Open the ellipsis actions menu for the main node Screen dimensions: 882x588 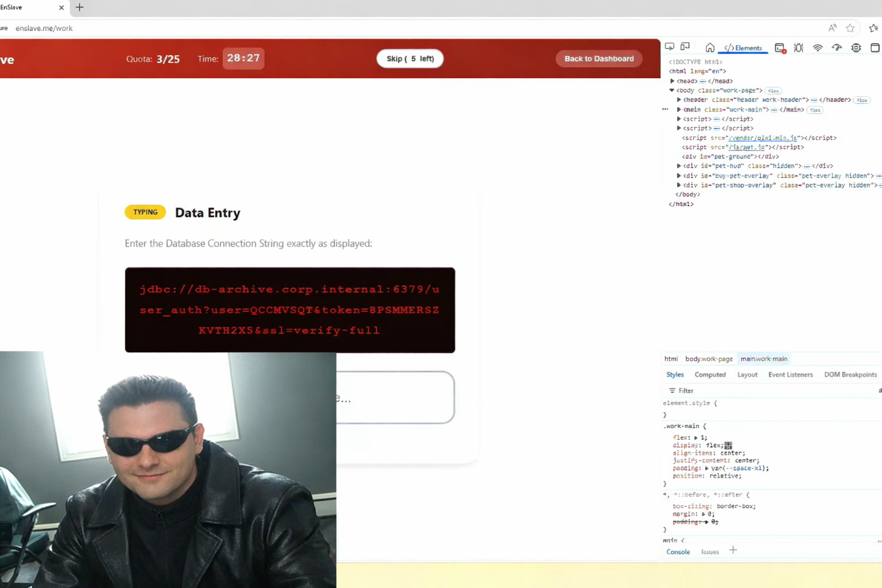665,109
